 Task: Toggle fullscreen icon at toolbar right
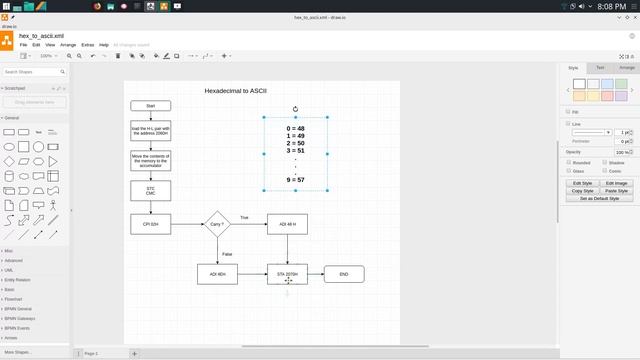tap(622, 56)
